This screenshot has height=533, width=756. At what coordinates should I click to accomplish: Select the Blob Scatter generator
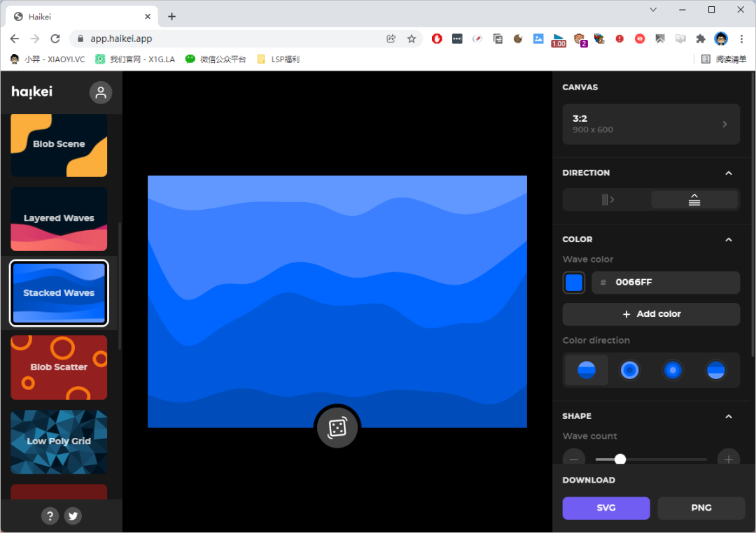coord(59,367)
